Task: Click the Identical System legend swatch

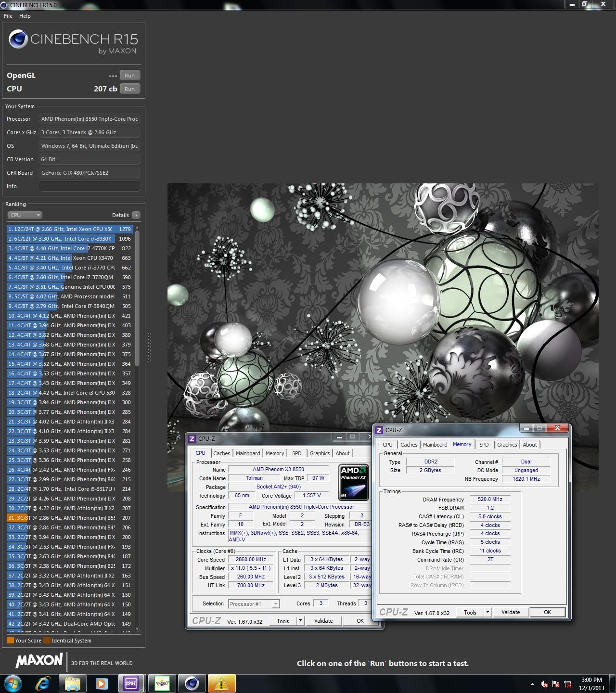Action: click(47, 641)
